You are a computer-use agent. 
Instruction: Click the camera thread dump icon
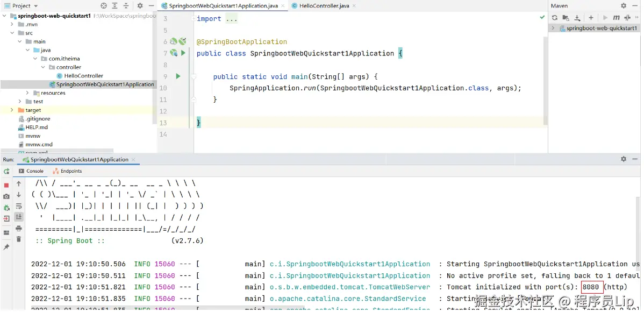[x=6, y=197]
